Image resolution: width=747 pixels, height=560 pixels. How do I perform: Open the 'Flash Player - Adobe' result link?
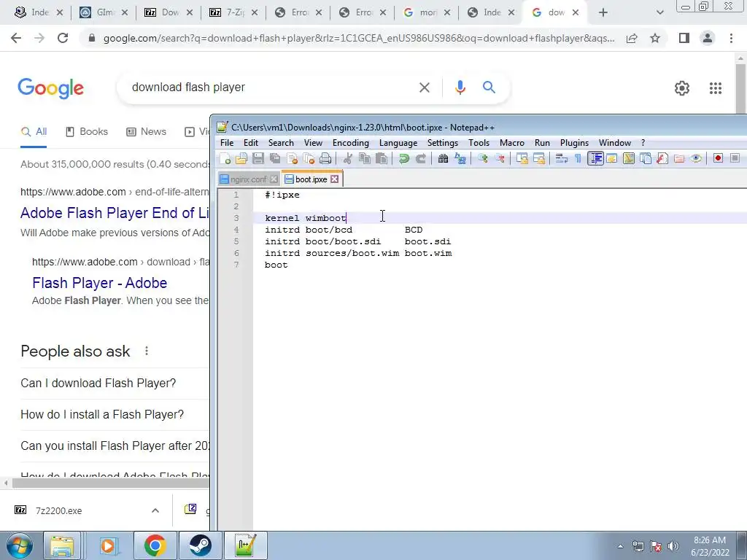tap(99, 283)
